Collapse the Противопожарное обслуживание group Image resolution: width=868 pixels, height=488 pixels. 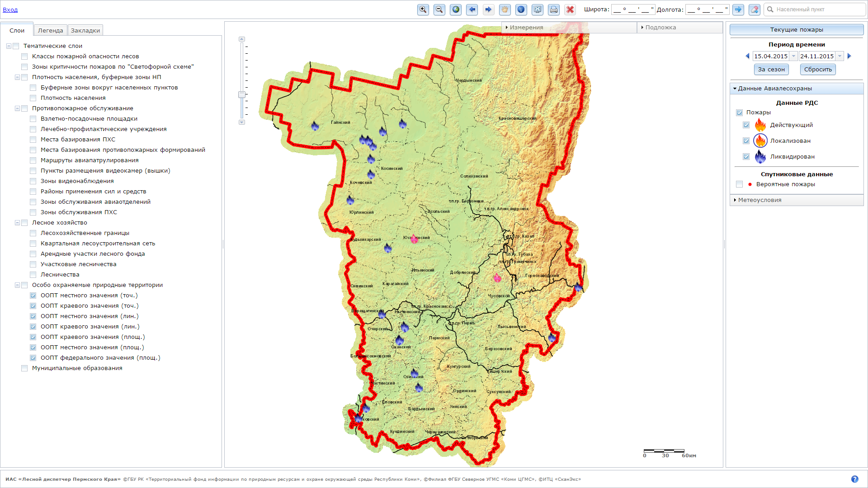coord(17,108)
